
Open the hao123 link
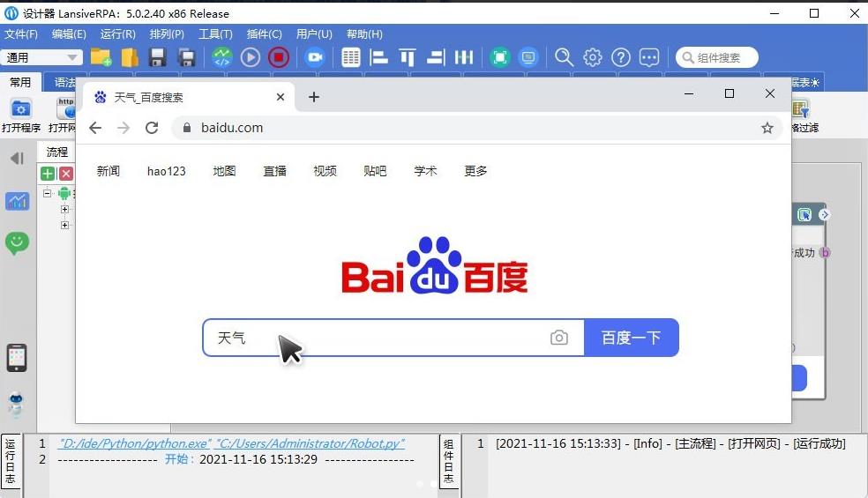tap(167, 171)
